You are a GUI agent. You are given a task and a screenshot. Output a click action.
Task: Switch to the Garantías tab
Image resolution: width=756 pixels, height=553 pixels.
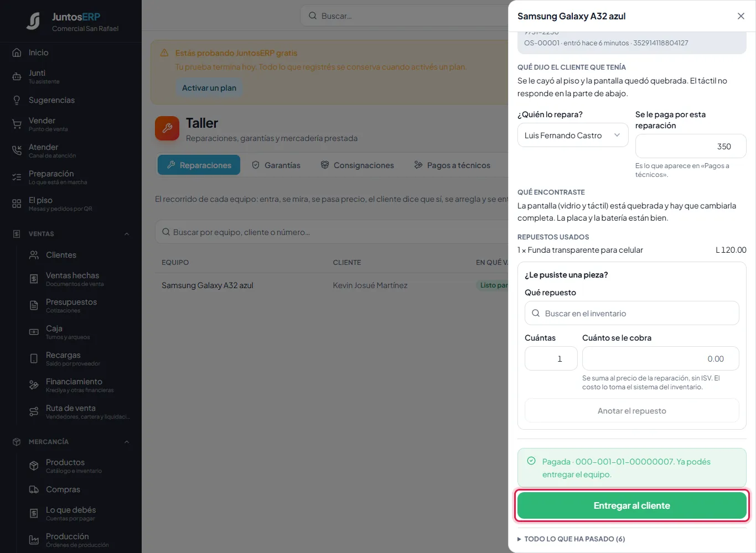pyautogui.click(x=276, y=165)
